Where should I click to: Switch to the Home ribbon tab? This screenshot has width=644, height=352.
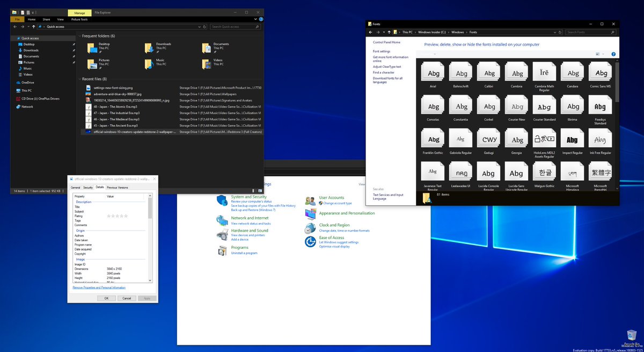(32, 19)
